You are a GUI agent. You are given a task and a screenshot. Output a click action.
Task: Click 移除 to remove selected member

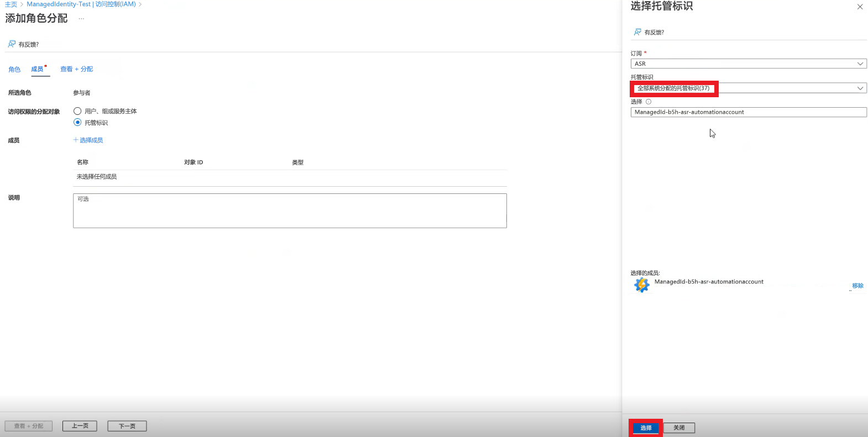point(857,286)
